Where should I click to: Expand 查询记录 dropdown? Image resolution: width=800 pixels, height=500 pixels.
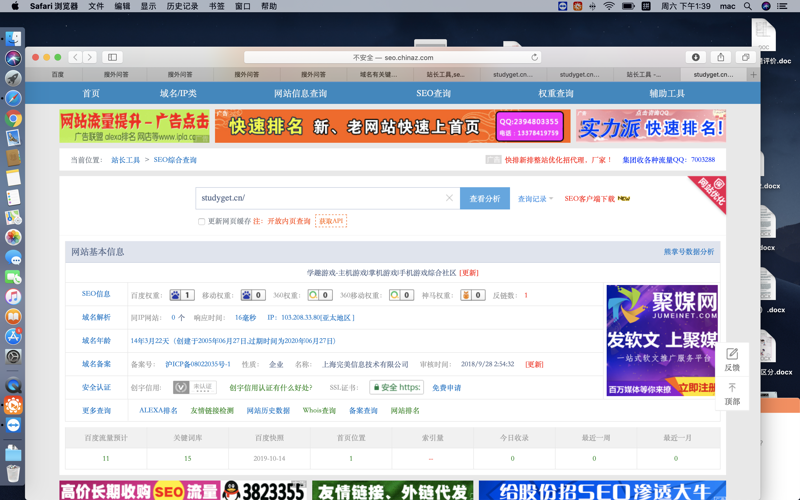coord(535,199)
